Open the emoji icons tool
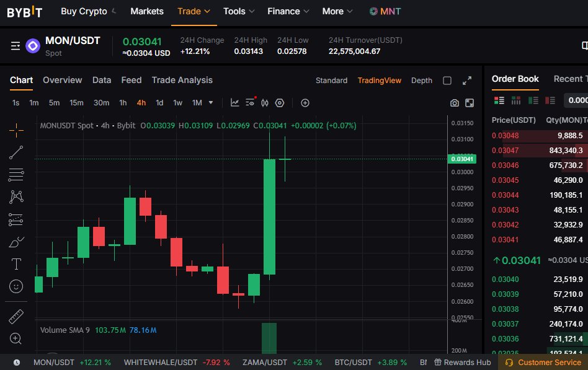 (16, 286)
